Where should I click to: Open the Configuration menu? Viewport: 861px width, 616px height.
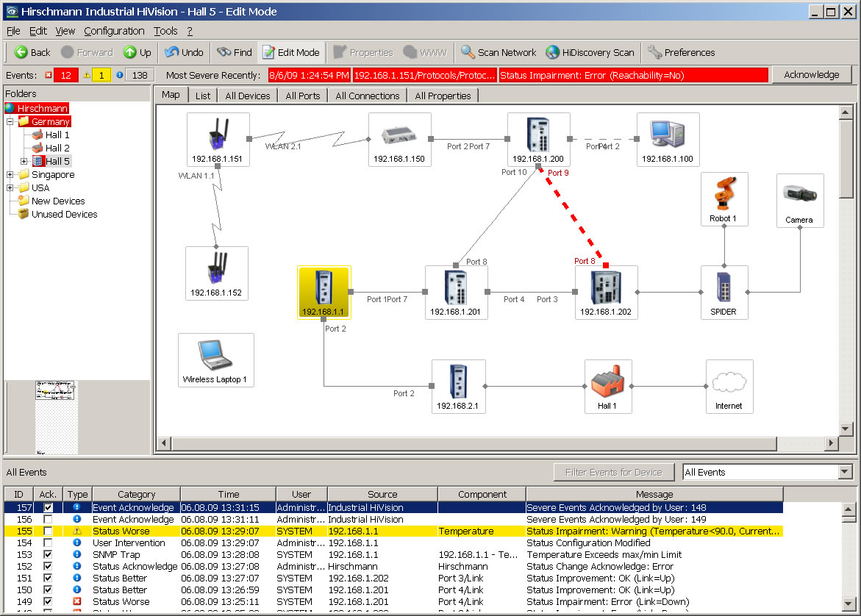point(114,31)
